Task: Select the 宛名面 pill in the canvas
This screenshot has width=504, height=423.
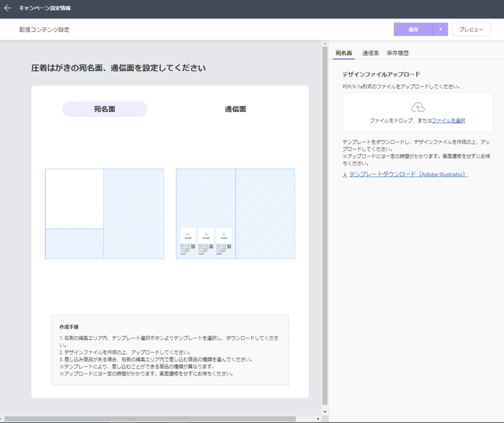Action: [105, 109]
